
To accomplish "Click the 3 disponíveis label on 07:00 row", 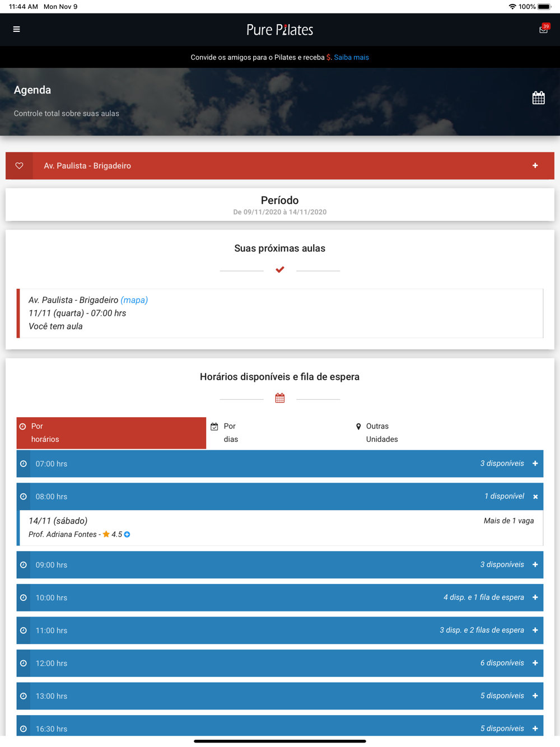I will (x=502, y=464).
